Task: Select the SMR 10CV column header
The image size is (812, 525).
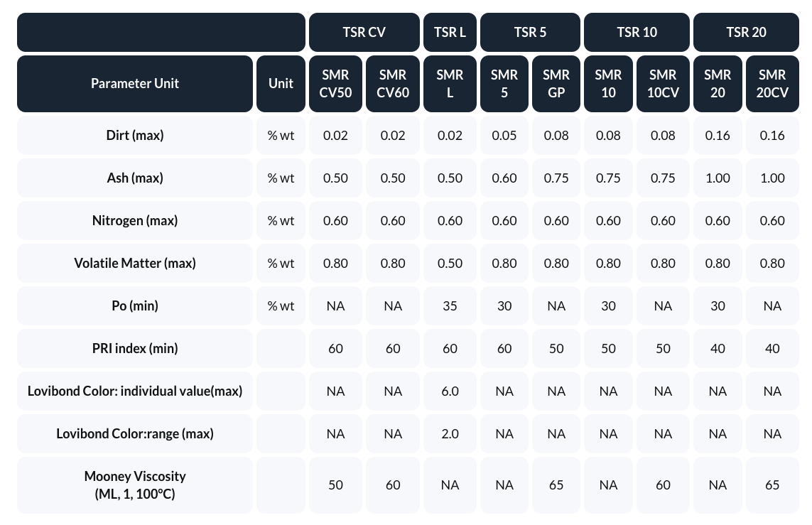Action: (663, 83)
